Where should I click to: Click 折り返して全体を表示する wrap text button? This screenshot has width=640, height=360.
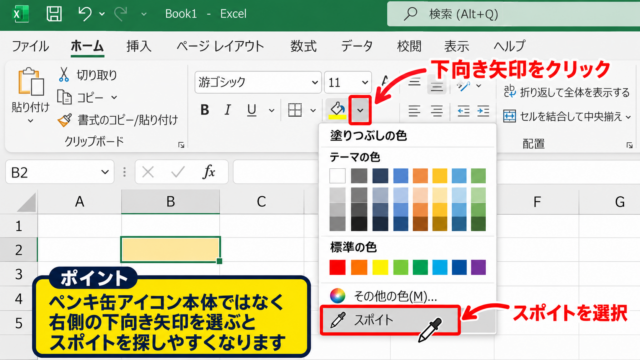[567, 92]
